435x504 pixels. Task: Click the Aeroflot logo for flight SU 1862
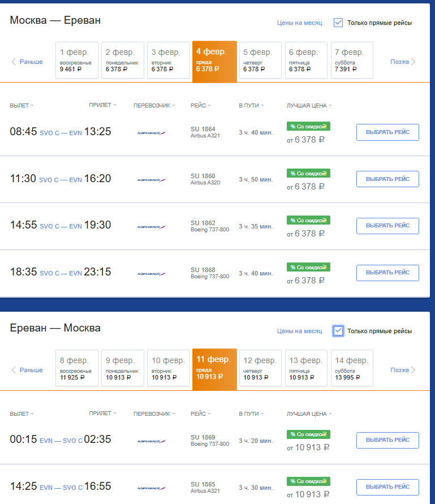tap(152, 227)
